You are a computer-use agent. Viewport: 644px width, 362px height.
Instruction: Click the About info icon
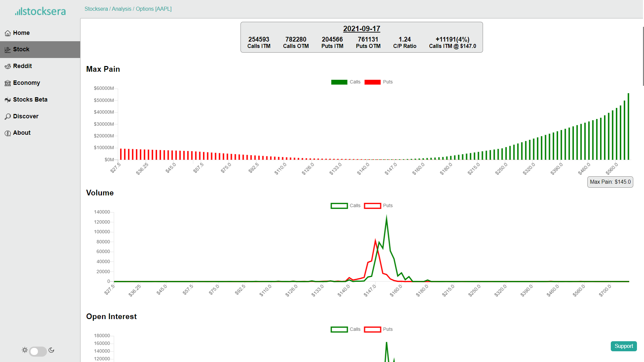click(8, 133)
